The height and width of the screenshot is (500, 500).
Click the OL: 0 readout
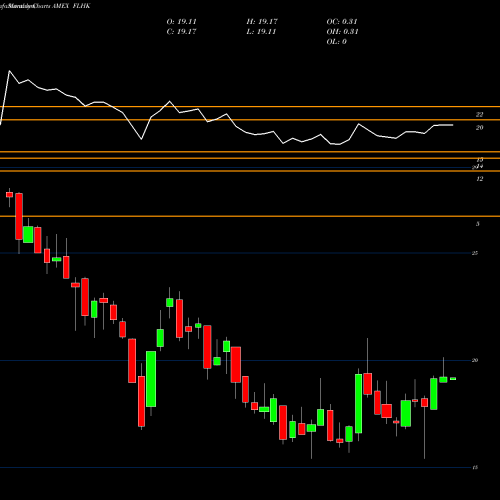point(336,42)
